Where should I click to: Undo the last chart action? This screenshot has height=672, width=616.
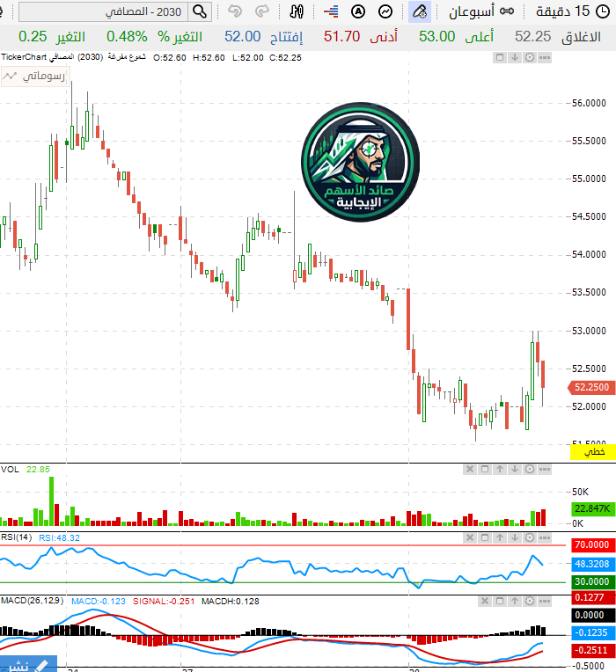point(235,11)
